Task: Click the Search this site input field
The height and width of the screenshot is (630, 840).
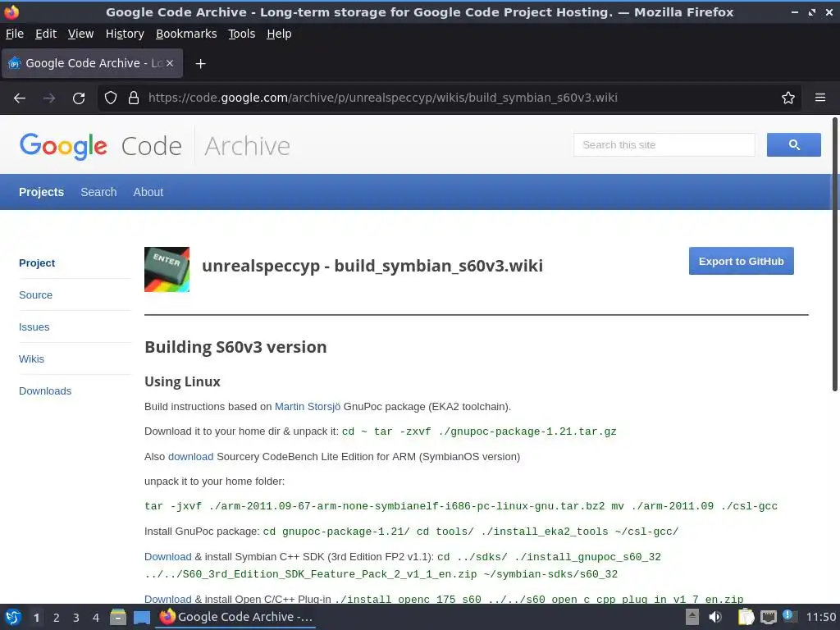Action: point(664,144)
